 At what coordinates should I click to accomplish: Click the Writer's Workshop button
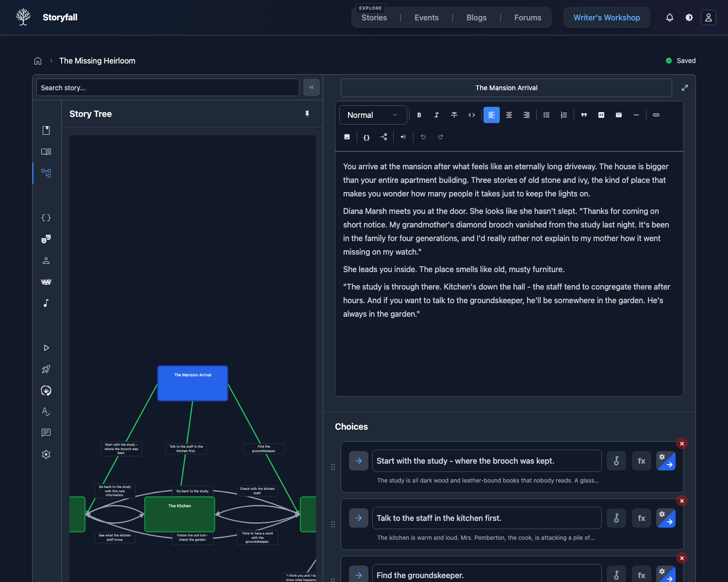tap(606, 17)
